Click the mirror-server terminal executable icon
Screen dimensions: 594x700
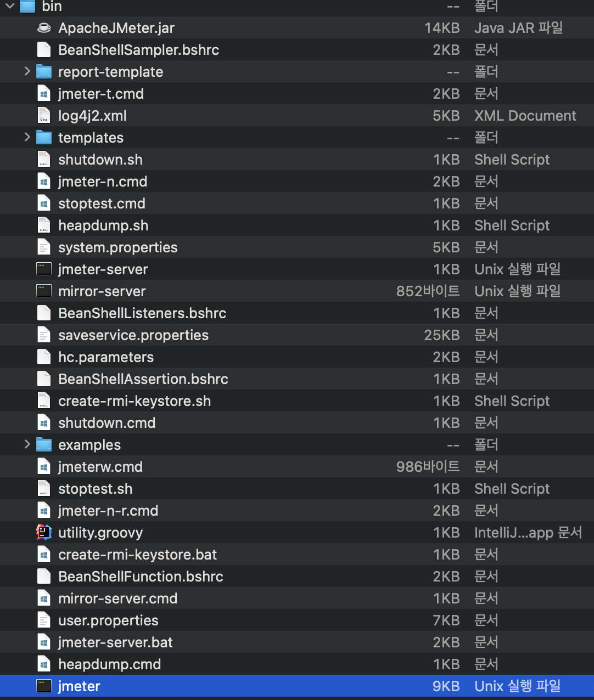(44, 291)
